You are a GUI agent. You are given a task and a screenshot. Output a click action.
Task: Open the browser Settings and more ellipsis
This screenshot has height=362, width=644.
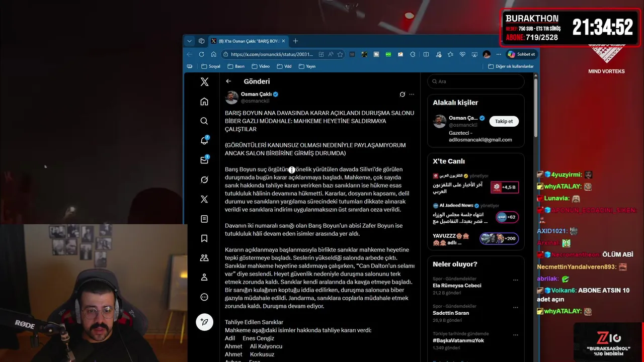[x=499, y=54]
